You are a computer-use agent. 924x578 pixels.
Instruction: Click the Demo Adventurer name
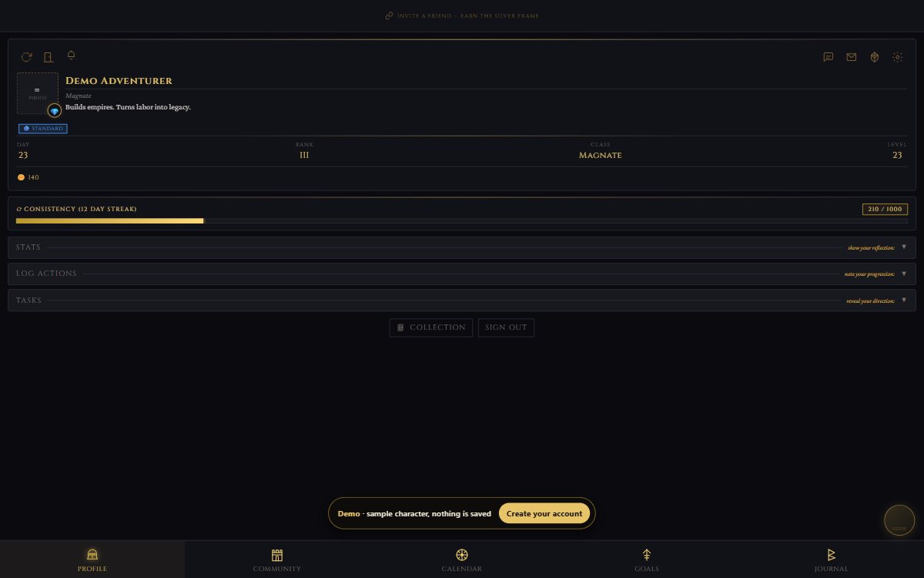pos(119,81)
